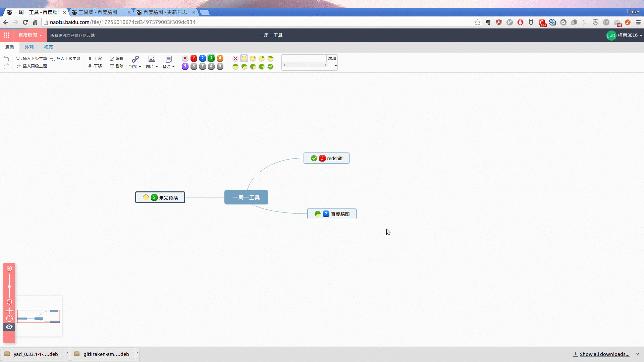Click Show all downloads link
This screenshot has height=362, width=644.
(x=604, y=354)
